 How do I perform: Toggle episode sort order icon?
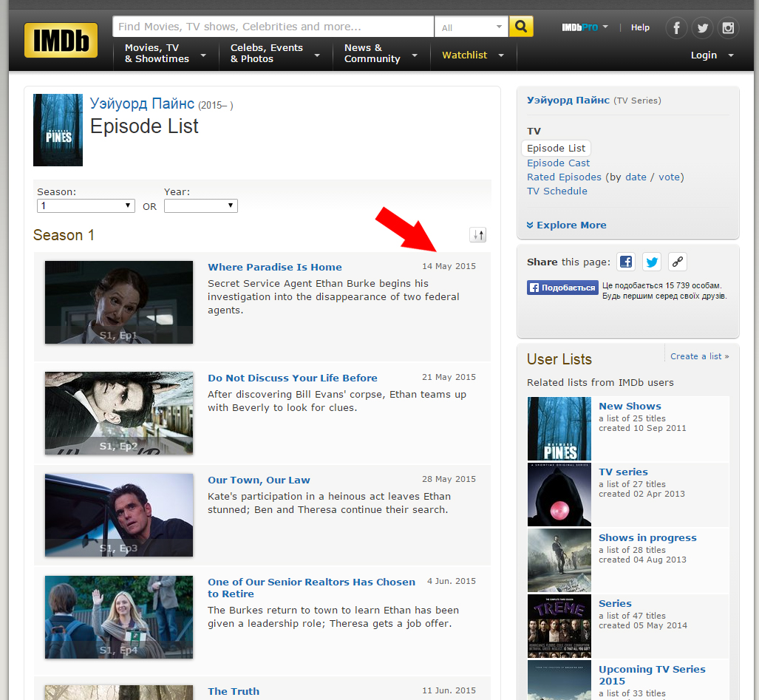(478, 235)
